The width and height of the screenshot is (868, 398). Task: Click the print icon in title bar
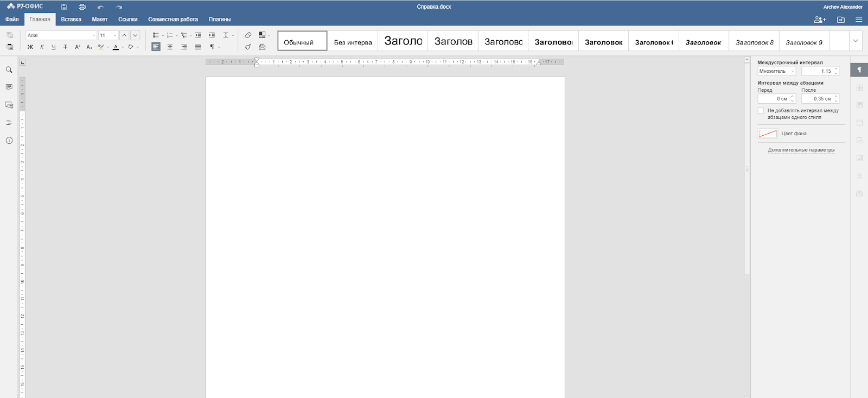coord(82,7)
